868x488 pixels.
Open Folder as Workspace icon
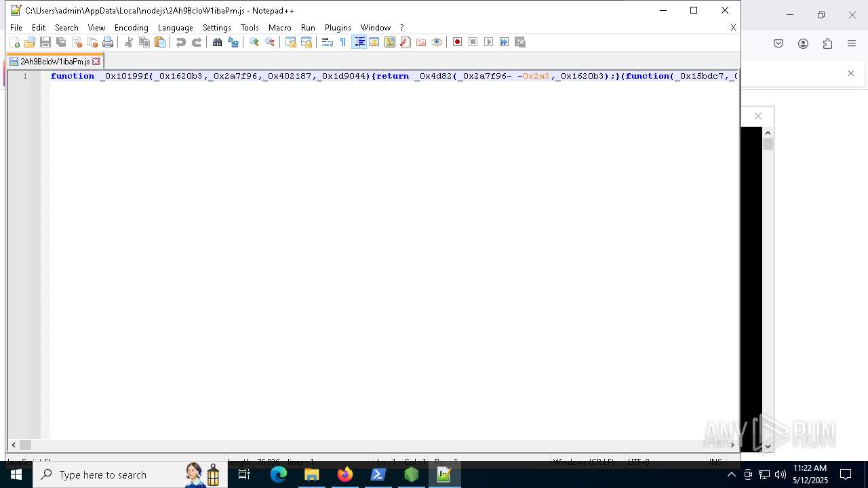tap(421, 42)
